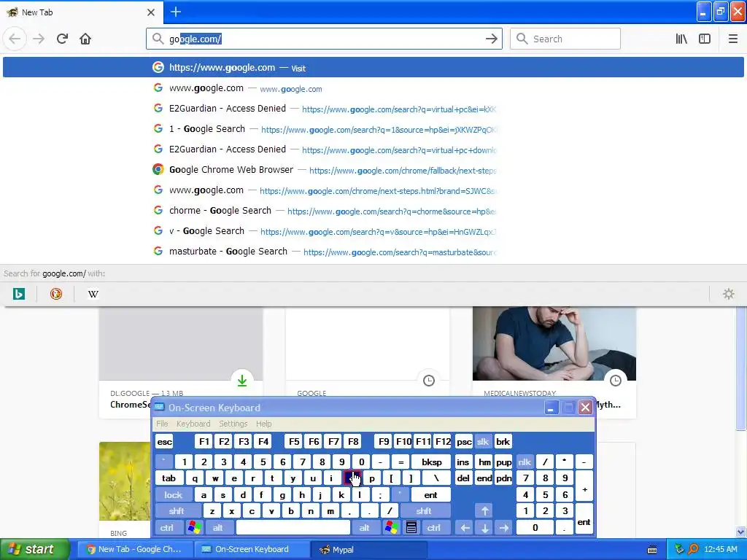Screen dimensions: 747x560
Task: Open the MedicalNewsToday article thumbnail
Action: (x=554, y=343)
